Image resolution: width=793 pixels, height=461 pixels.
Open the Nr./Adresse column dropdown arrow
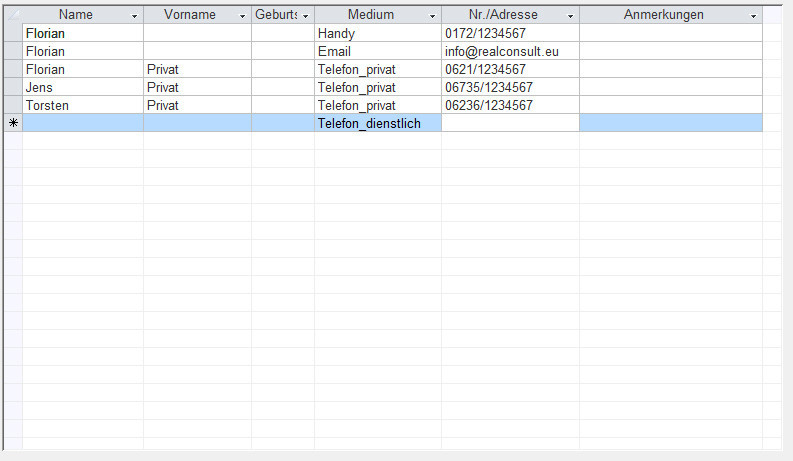coord(570,16)
